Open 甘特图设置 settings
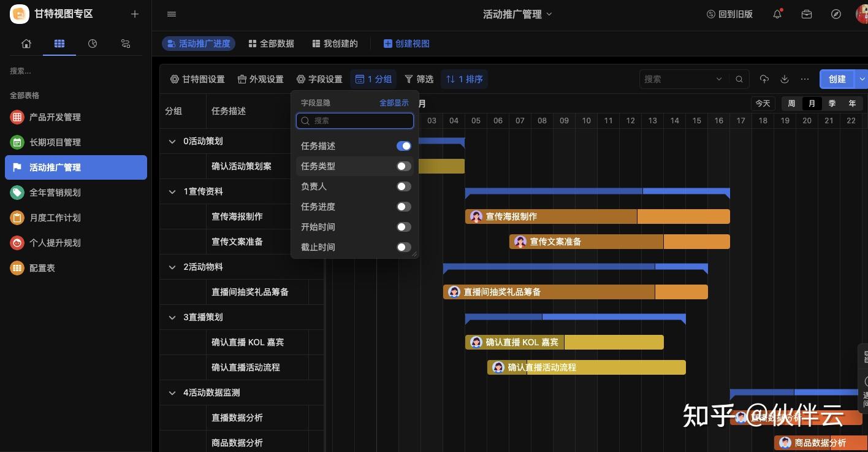Viewport: 868px width, 452px height. [x=197, y=79]
